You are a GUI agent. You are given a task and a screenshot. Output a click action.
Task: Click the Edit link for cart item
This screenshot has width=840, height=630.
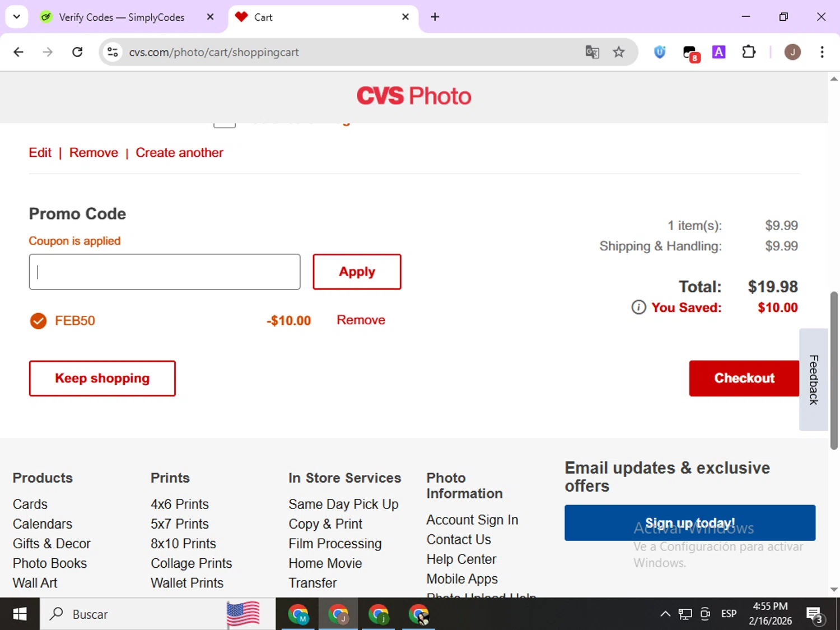tap(40, 153)
